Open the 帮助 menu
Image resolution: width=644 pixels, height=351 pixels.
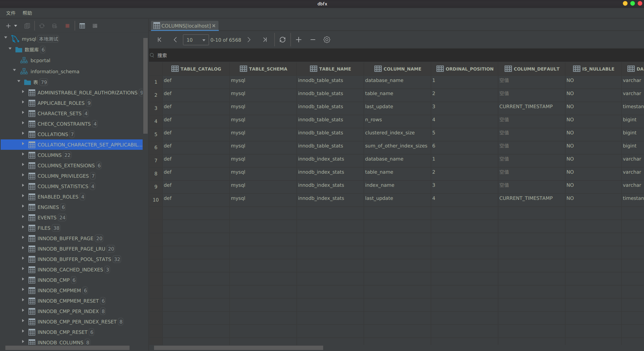click(27, 13)
